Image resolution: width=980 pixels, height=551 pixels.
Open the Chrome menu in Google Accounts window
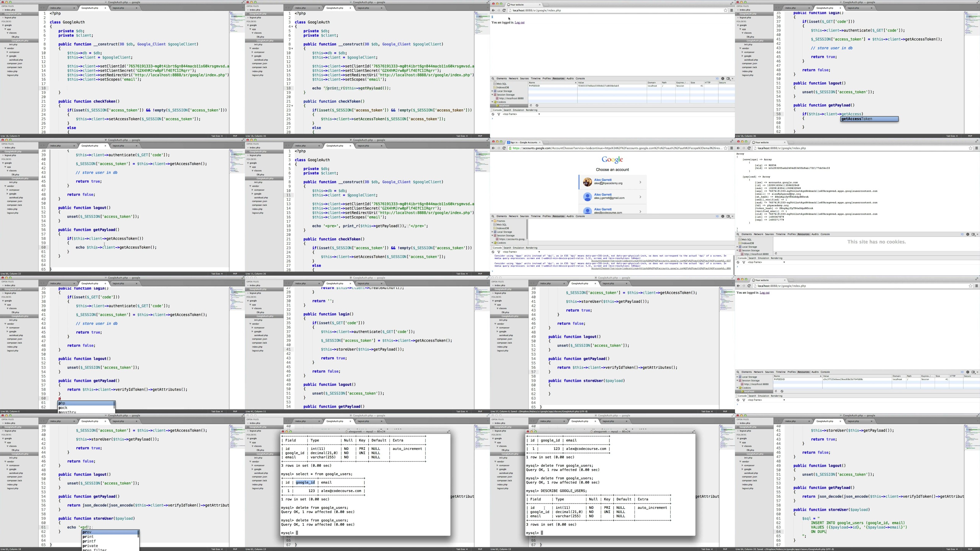click(x=731, y=148)
